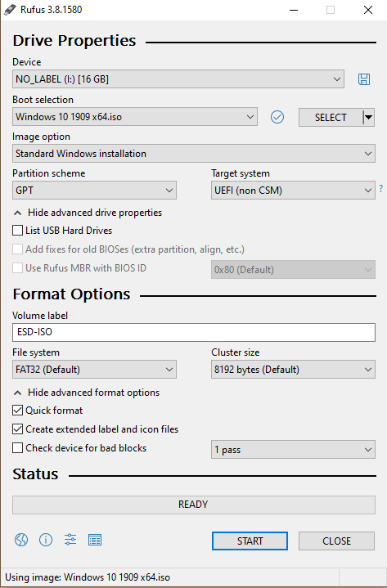Enable Check device for bad blocks

pos(18,448)
